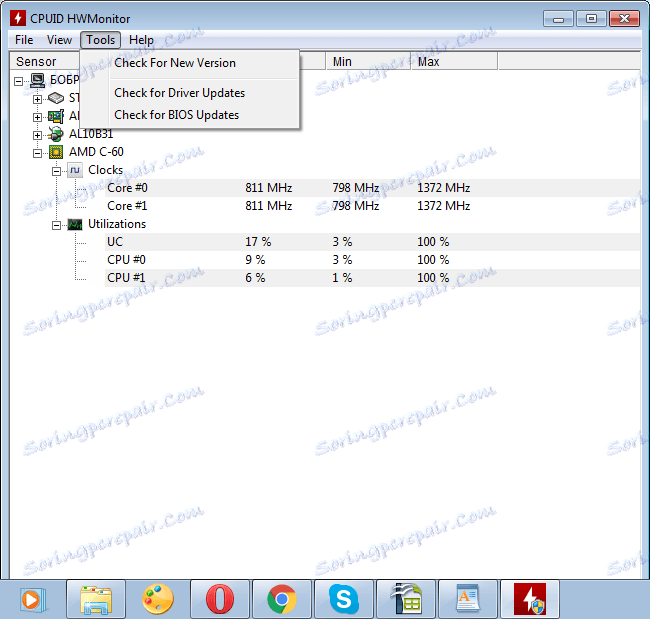Select the AMD C-60 tree item

[96, 152]
